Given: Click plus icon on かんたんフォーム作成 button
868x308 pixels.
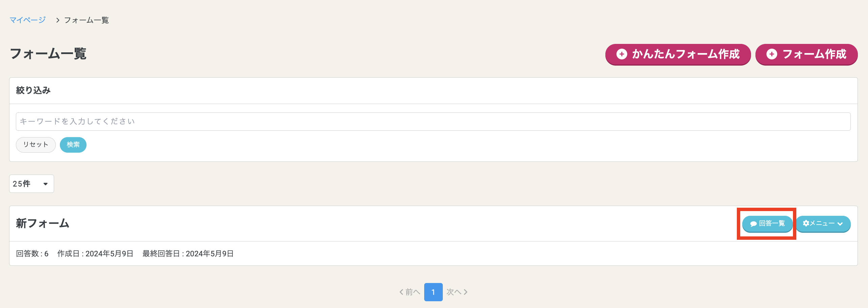Looking at the screenshot, I should [622, 54].
